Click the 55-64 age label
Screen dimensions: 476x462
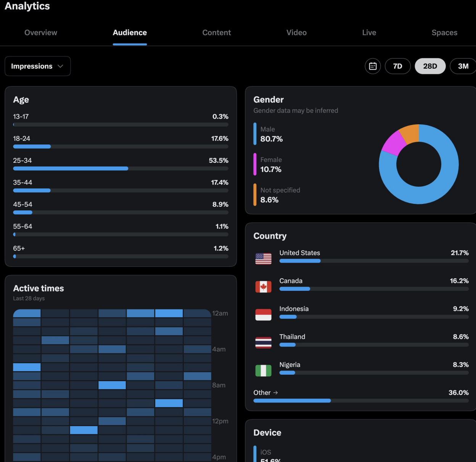click(23, 226)
